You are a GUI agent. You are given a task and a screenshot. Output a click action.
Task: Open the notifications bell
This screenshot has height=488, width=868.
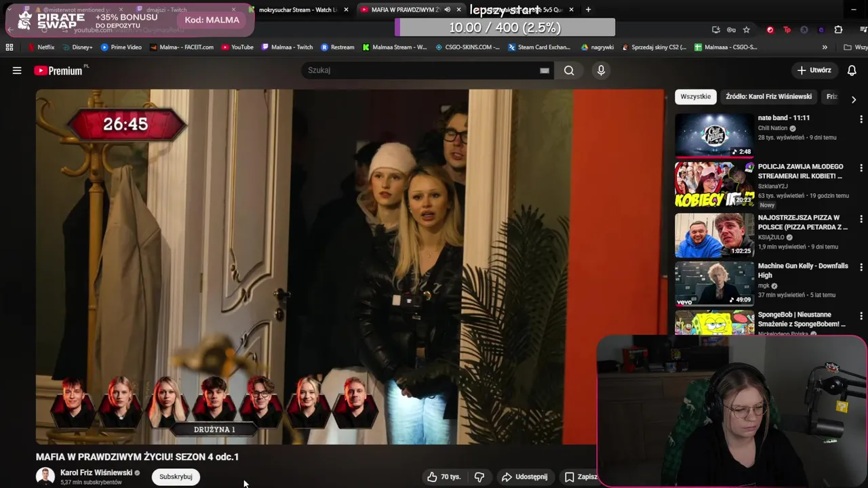point(852,70)
